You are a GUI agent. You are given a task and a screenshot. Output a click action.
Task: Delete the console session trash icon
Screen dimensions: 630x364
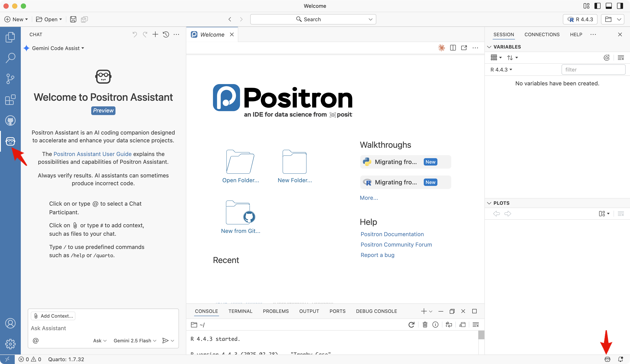click(x=425, y=325)
